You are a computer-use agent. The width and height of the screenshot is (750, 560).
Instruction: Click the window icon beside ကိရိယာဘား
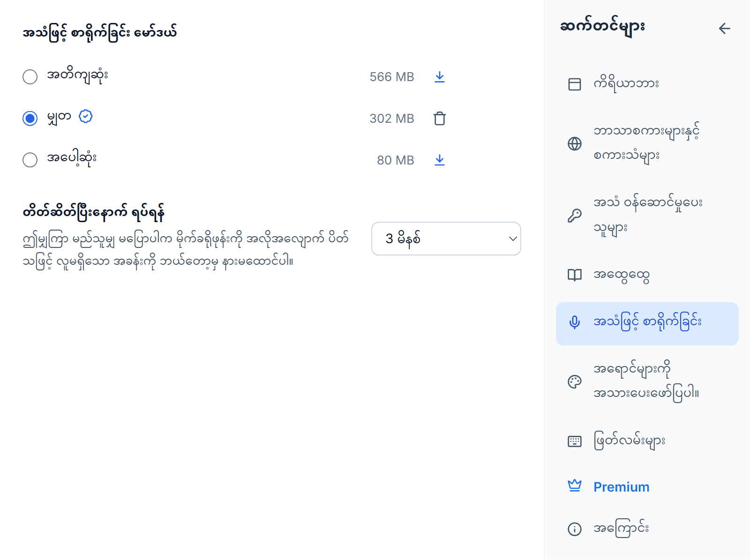coord(574,84)
